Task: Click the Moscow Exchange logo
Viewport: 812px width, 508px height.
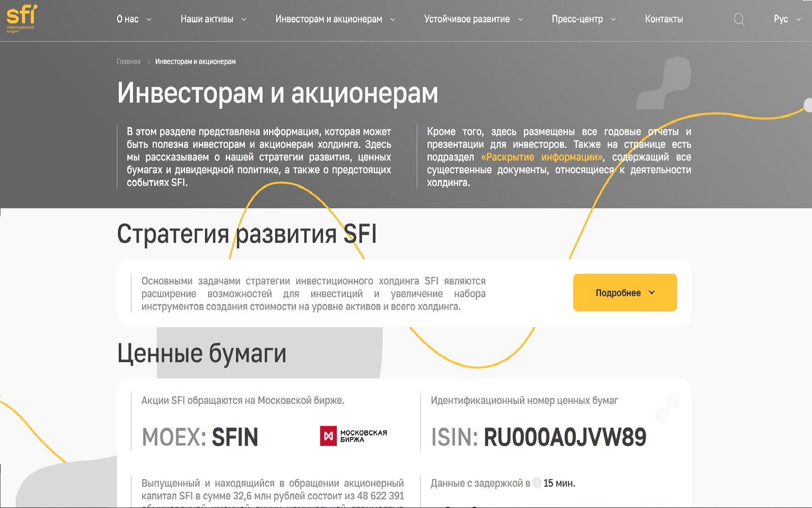Action: 353,436
